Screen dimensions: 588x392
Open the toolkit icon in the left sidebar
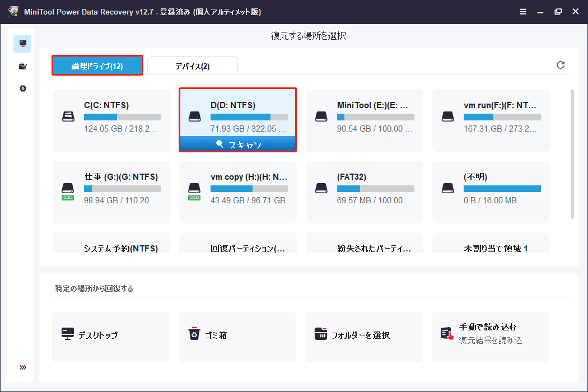click(x=22, y=66)
